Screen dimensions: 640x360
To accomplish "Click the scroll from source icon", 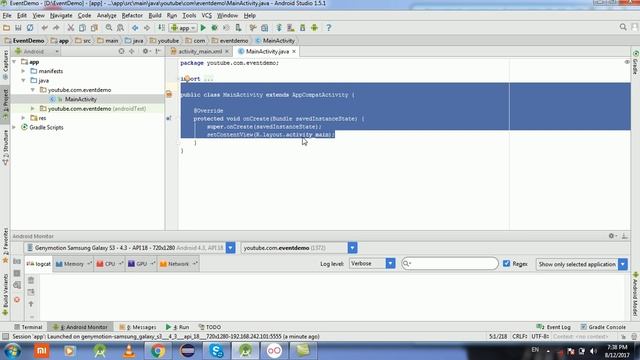I will coord(121,51).
